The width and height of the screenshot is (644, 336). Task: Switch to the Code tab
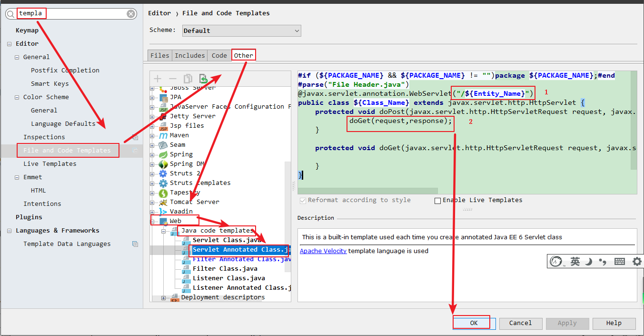click(x=219, y=55)
